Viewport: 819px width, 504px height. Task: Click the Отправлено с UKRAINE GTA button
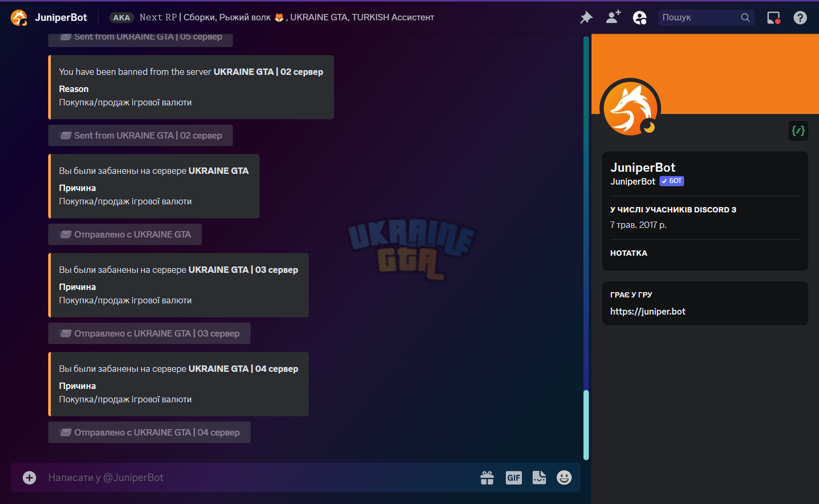pyautogui.click(x=125, y=234)
